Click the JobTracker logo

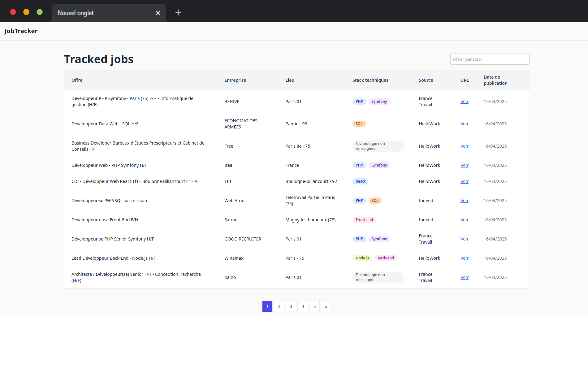coord(21,31)
